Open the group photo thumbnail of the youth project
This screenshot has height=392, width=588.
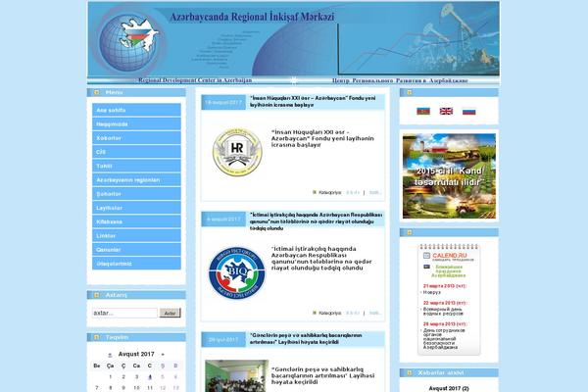coord(236,376)
